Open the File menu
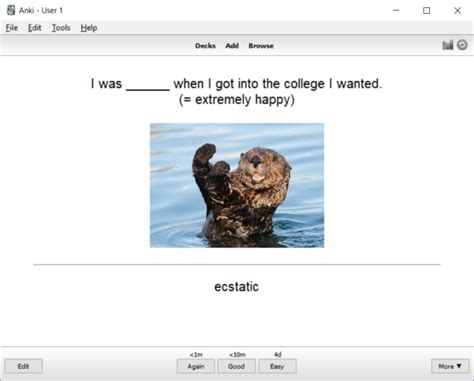This screenshot has height=381, width=474. (x=12, y=28)
